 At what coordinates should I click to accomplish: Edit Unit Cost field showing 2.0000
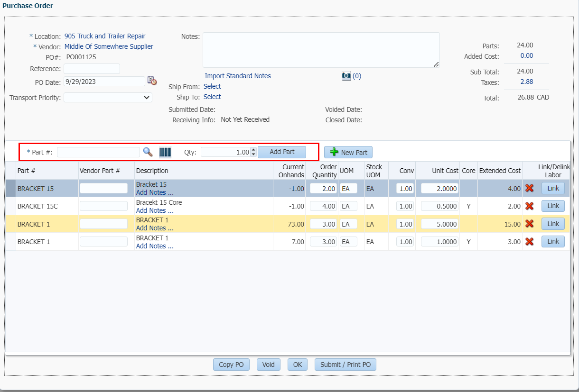coord(439,188)
